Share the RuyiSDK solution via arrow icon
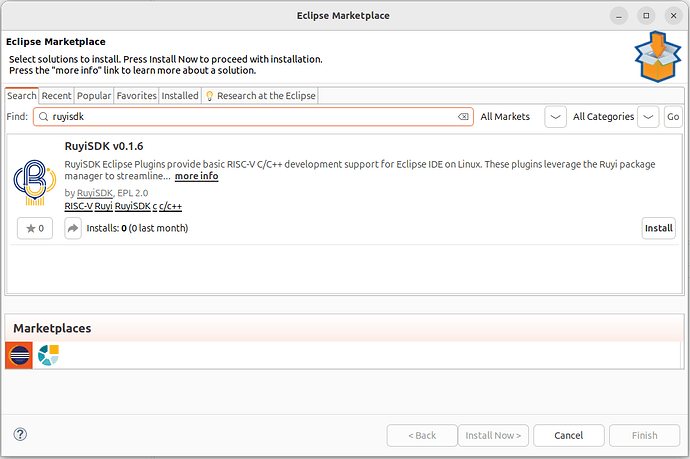 pos(73,228)
